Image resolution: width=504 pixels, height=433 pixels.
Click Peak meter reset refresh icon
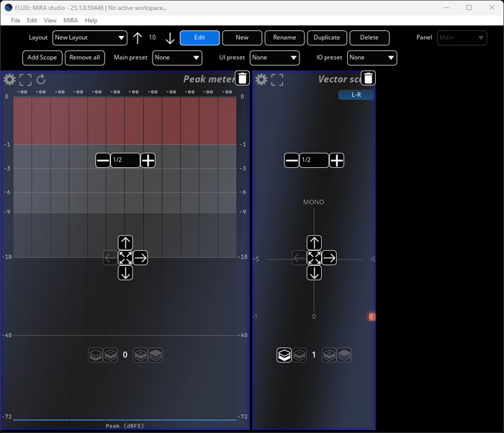pos(41,79)
